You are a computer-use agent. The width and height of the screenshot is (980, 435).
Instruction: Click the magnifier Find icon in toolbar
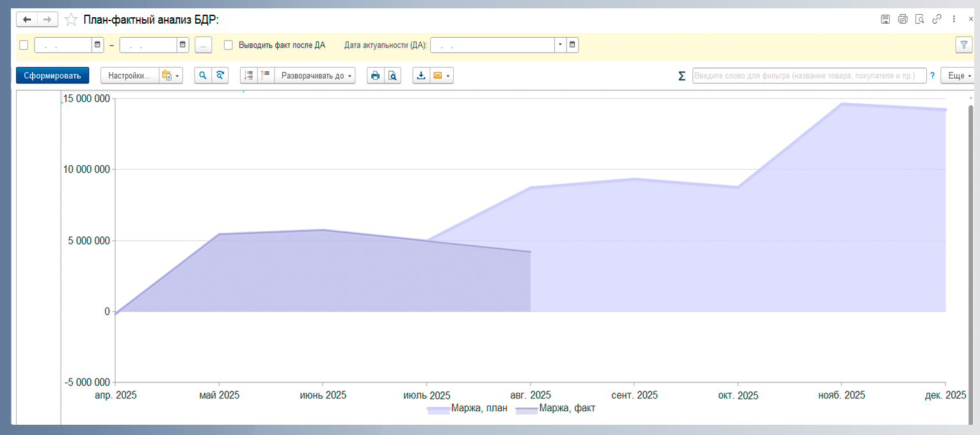(x=203, y=76)
